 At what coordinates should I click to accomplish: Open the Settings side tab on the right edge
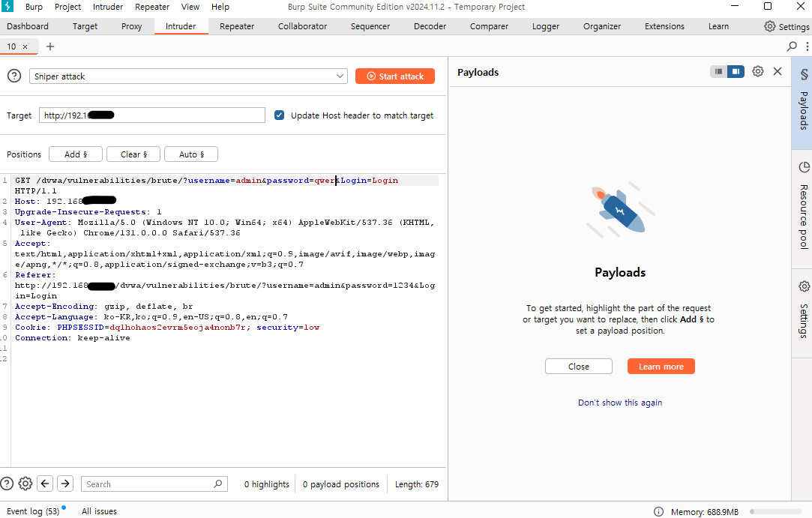[x=803, y=311]
